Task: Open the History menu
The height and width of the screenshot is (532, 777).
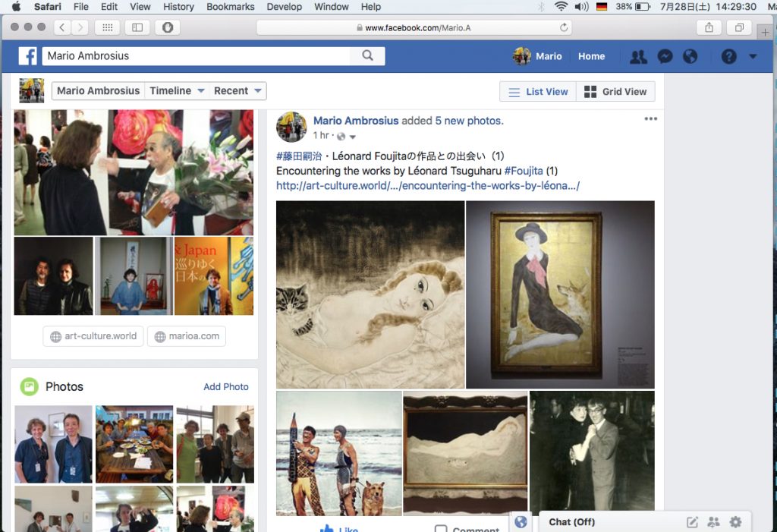Action: pos(178,6)
